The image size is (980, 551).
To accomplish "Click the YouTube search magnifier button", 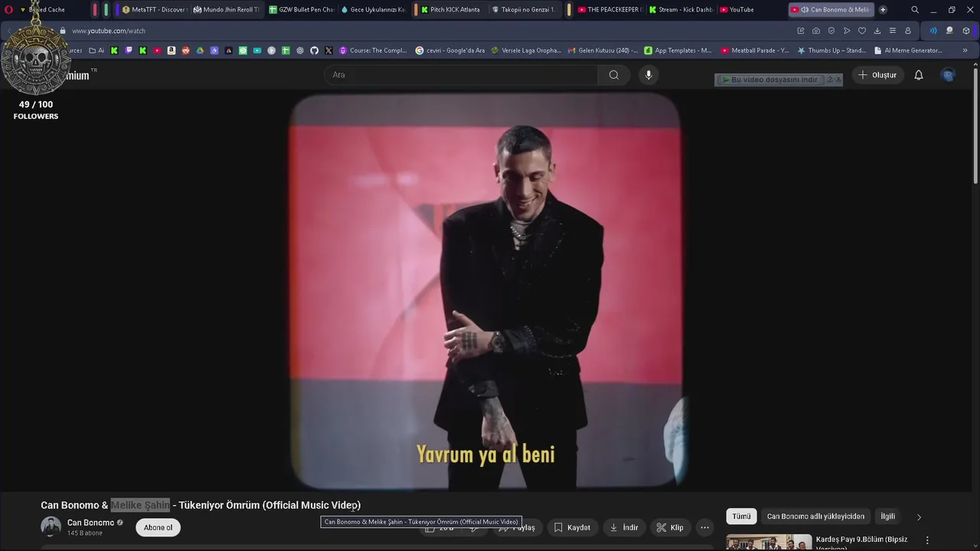I will click(x=613, y=75).
